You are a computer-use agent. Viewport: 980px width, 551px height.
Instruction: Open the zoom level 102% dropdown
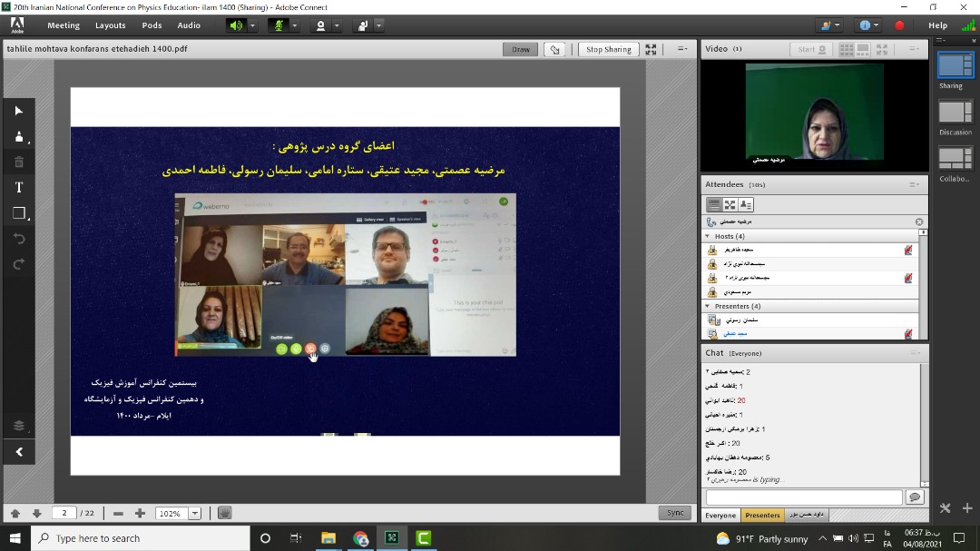click(194, 513)
